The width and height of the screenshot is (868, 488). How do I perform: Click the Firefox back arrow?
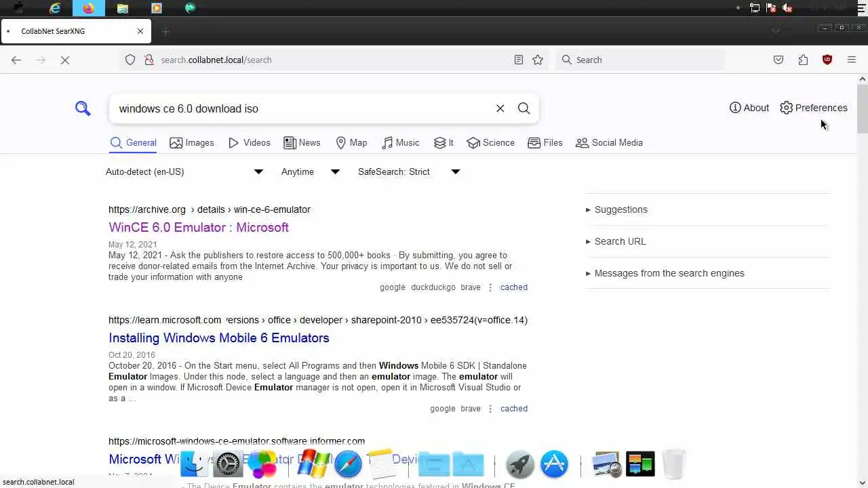coord(16,60)
